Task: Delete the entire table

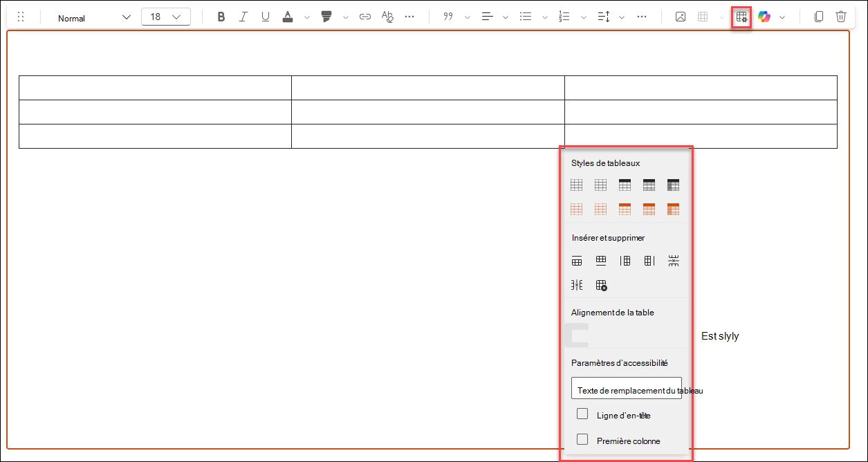Action: (601, 285)
